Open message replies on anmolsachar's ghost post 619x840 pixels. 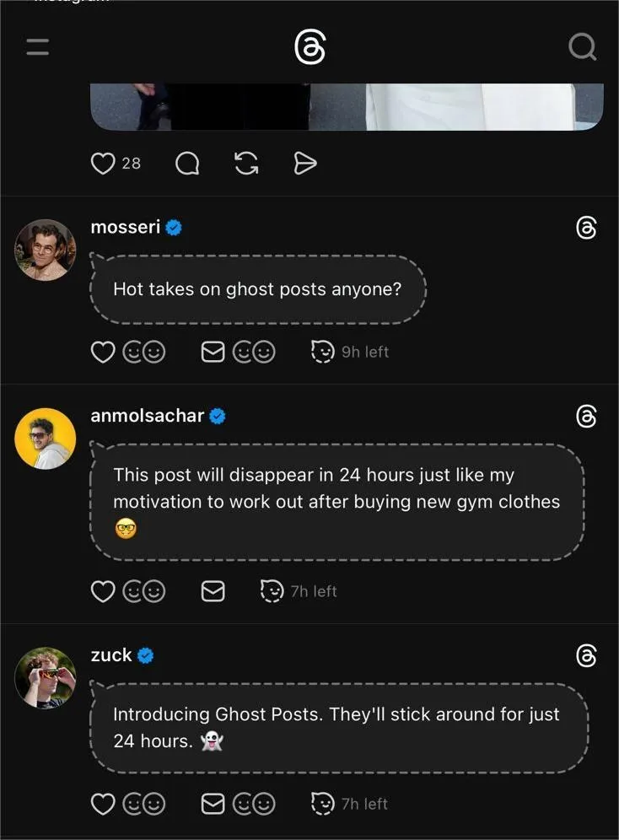[213, 592]
